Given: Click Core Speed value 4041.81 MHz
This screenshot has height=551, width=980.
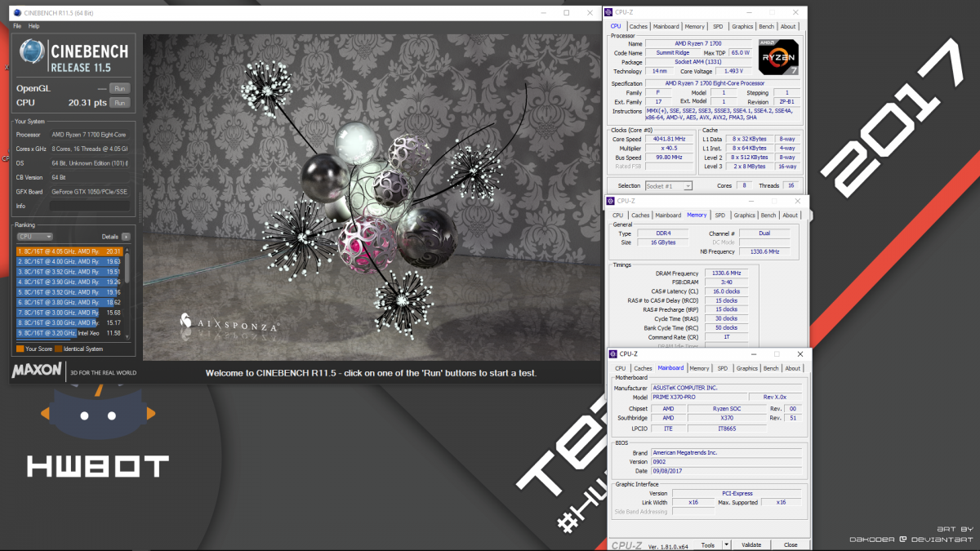Looking at the screenshot, I should (668, 139).
